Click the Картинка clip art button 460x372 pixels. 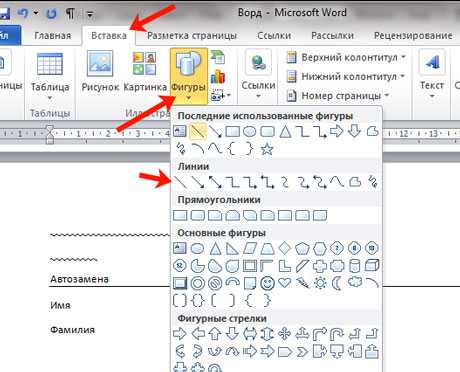pos(145,72)
